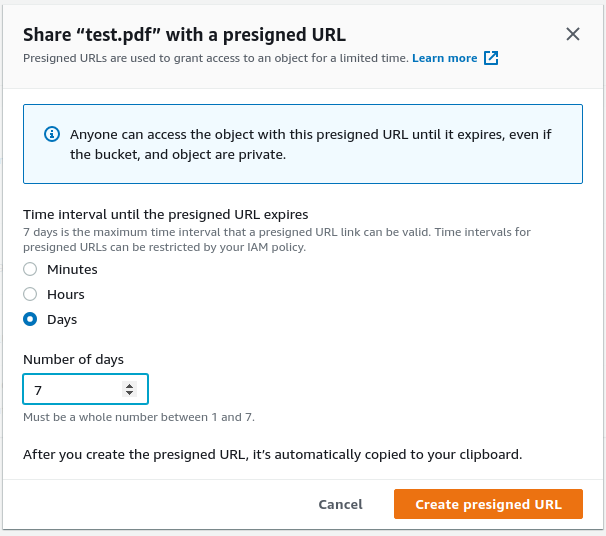This screenshot has width=606, height=536.
Task: Close the share dialog with X icon
Action: 573,34
